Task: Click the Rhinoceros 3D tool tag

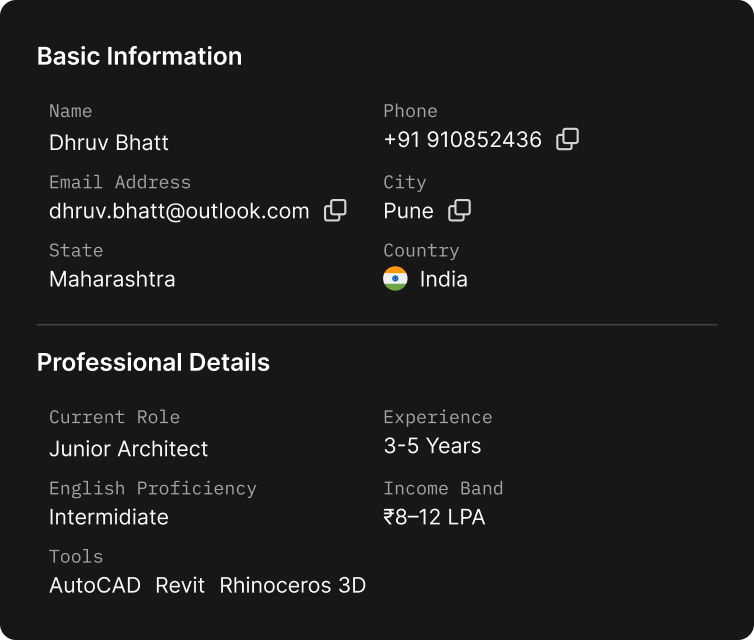Action: pos(292,586)
